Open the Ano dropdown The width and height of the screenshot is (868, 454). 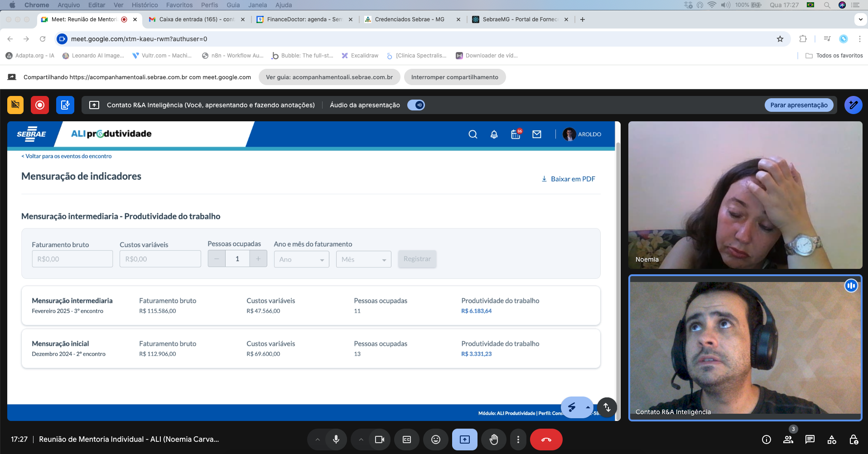coord(302,259)
